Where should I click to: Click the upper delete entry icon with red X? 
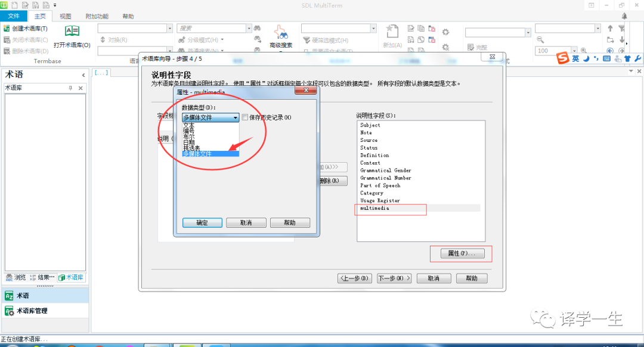(432, 29)
